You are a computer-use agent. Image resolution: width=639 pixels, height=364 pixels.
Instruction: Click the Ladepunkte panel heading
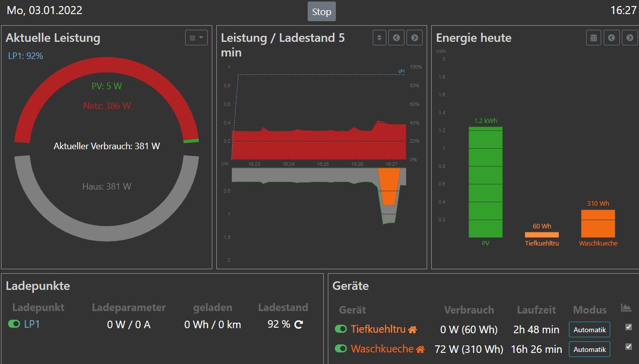point(38,286)
